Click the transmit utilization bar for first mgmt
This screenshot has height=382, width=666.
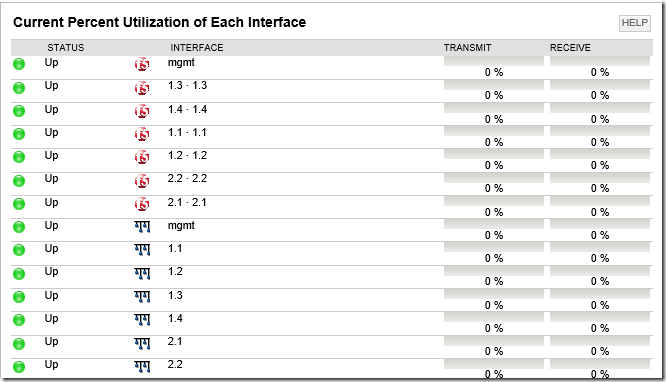[494, 61]
